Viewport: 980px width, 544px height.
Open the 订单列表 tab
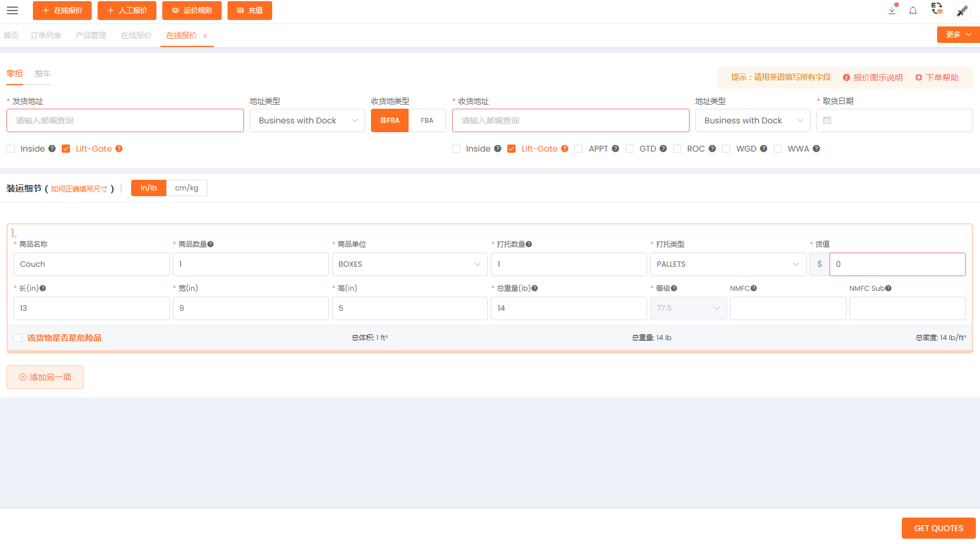pos(46,35)
